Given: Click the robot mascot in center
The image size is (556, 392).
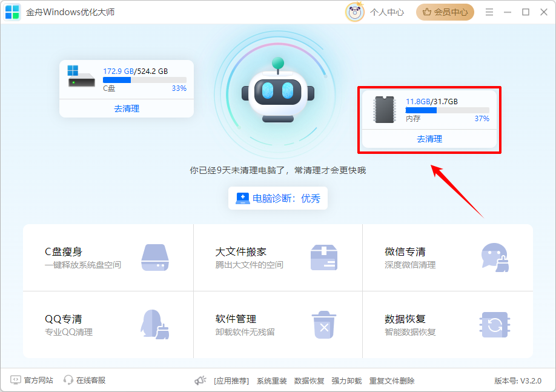Looking at the screenshot, I should [278, 91].
